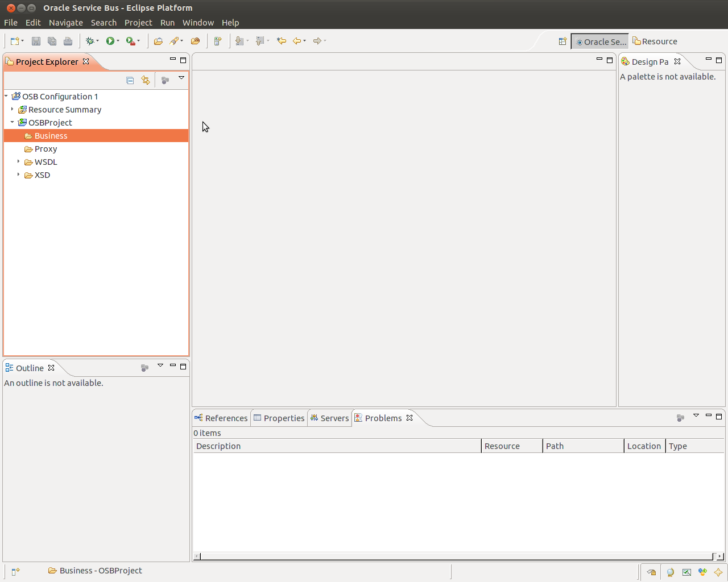Click Collapse All in Project Explorer
This screenshot has width=728, height=582.
coord(130,81)
